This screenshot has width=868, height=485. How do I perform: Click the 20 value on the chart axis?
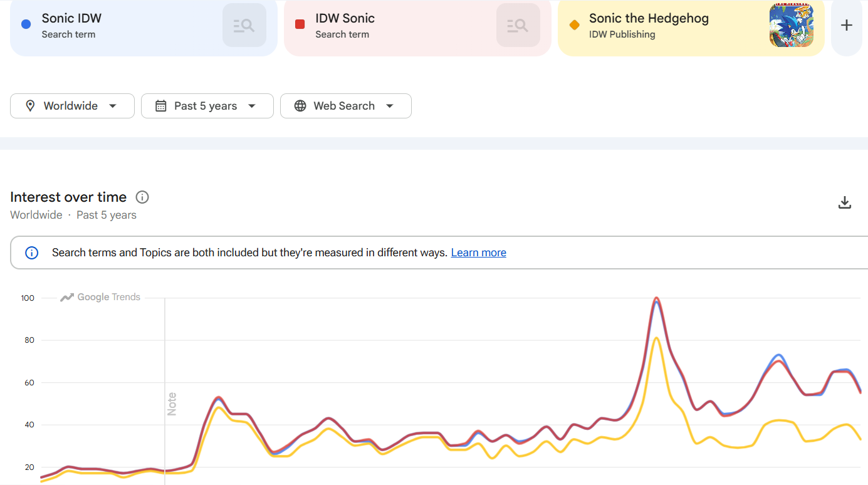click(x=29, y=467)
